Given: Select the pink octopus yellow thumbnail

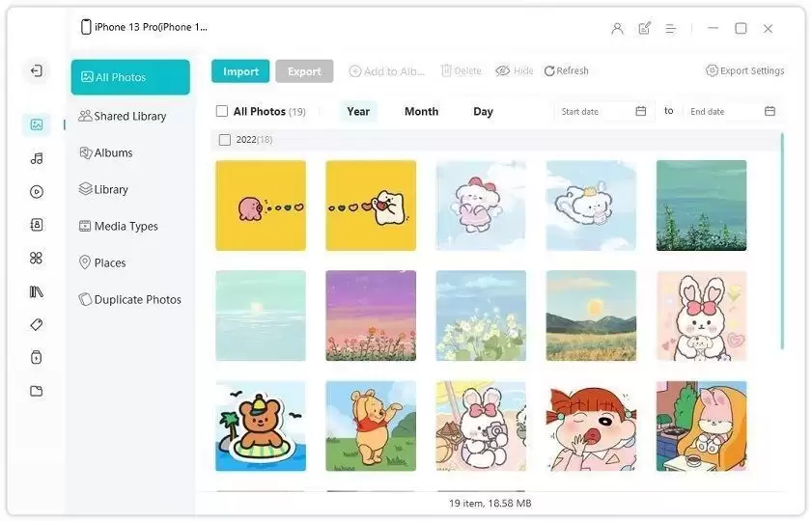Looking at the screenshot, I should tap(261, 206).
